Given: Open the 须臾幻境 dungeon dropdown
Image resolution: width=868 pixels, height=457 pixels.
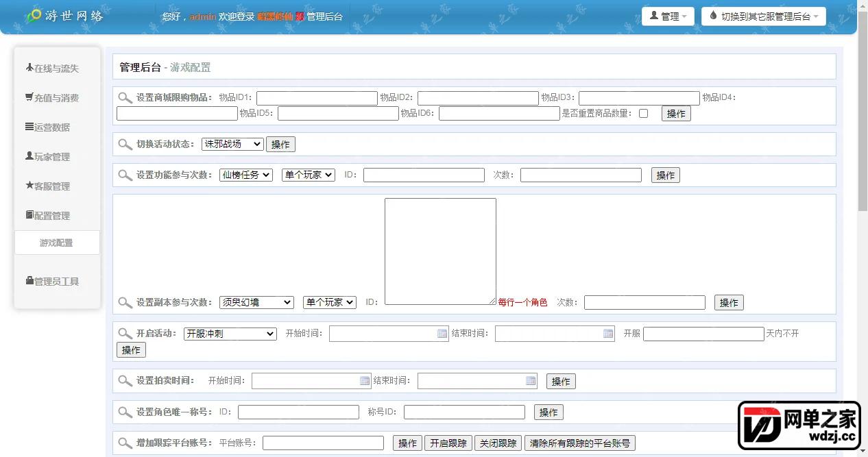Looking at the screenshot, I should [x=256, y=302].
